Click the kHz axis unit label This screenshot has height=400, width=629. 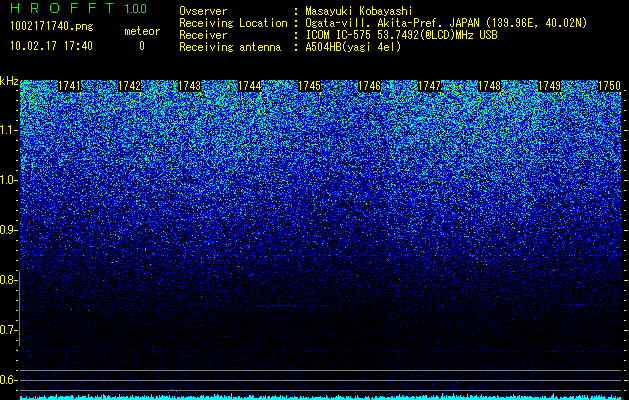tap(9, 81)
